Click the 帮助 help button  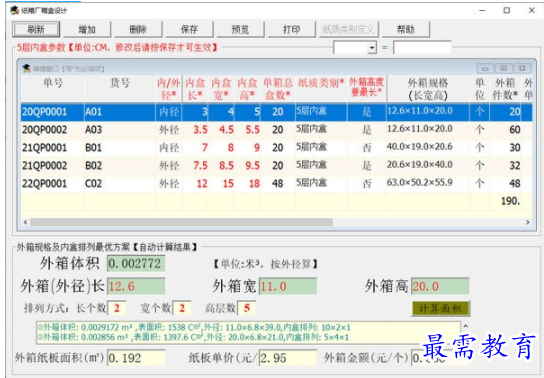[x=406, y=29]
